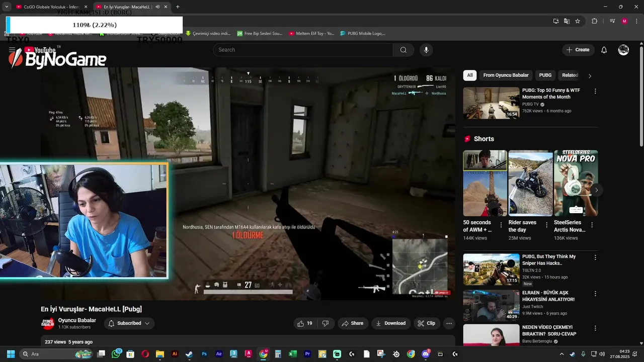Image resolution: width=644 pixels, height=362 pixels.
Task: Click the Create button
Action: pos(578,50)
